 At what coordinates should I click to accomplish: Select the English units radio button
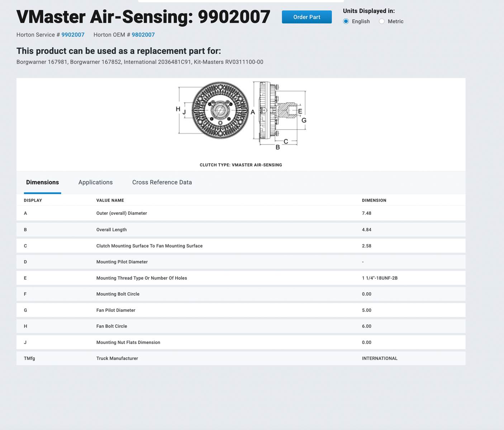pyautogui.click(x=346, y=21)
